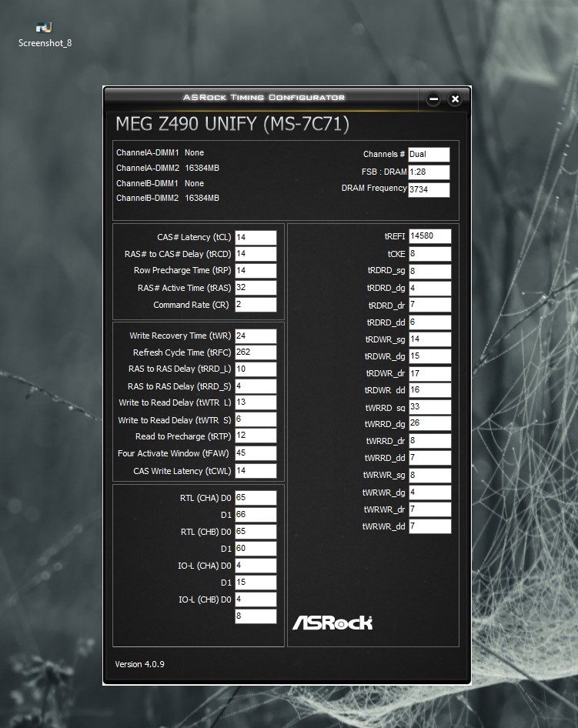578x728 pixels.
Task: Click the tWRRD_dd value field
Action: click(430, 458)
